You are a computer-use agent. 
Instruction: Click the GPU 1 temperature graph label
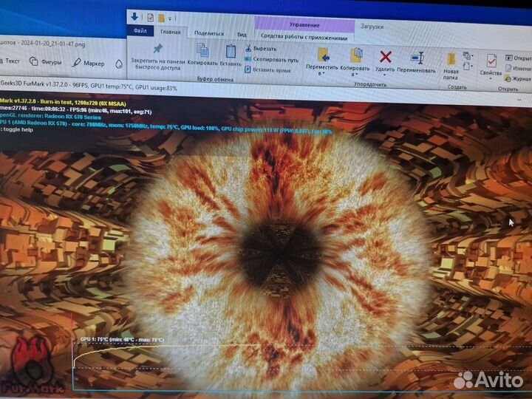pyautogui.click(x=122, y=339)
